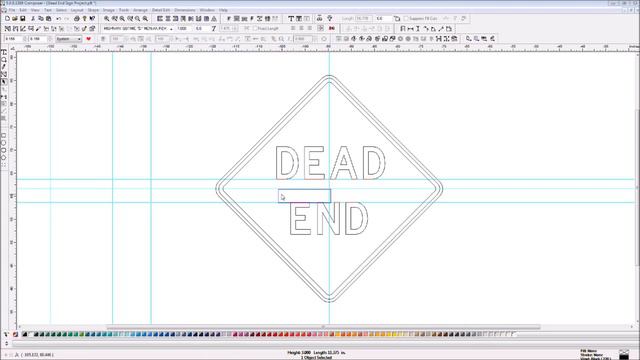Click the red heart icon
The height and width of the screenshot is (360, 640).
click(89, 39)
